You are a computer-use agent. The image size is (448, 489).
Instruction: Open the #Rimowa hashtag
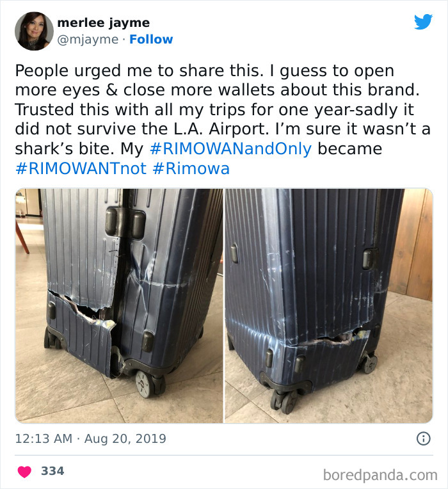191,169
